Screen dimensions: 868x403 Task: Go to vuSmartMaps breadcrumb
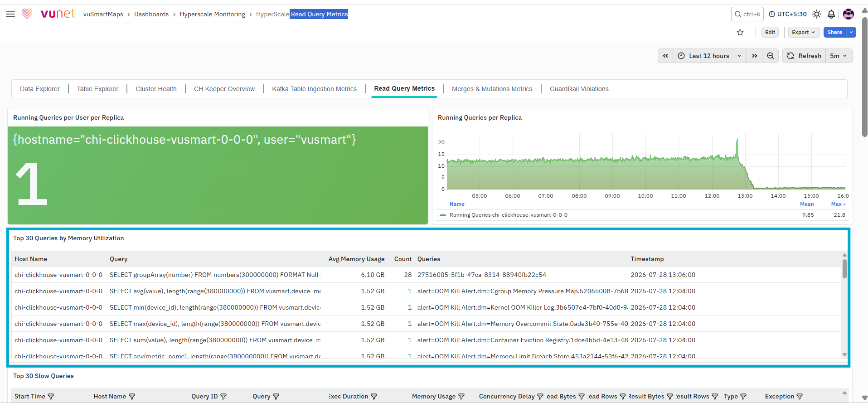(103, 14)
